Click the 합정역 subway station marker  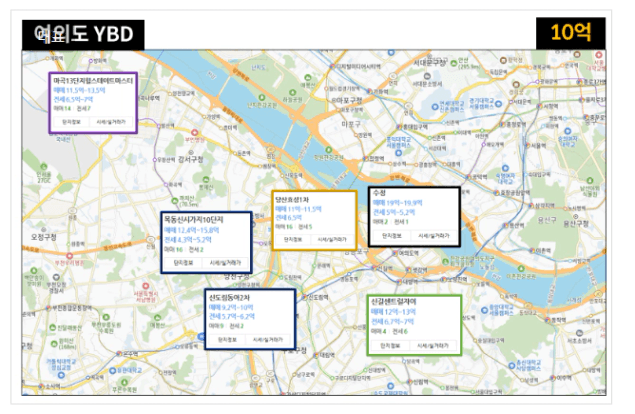pyautogui.click(x=366, y=159)
